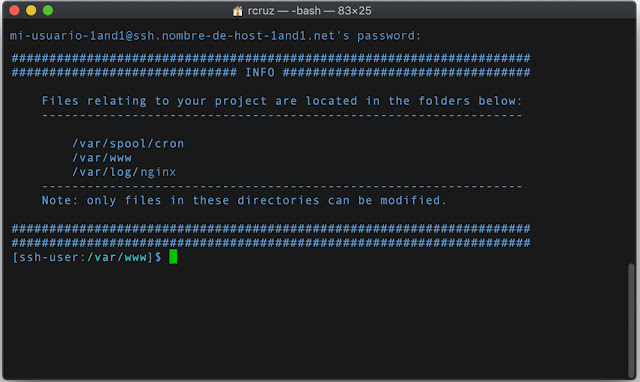Image resolution: width=640 pixels, height=382 pixels.
Task: Minimize the terminal using yellow button
Action: coord(31,10)
